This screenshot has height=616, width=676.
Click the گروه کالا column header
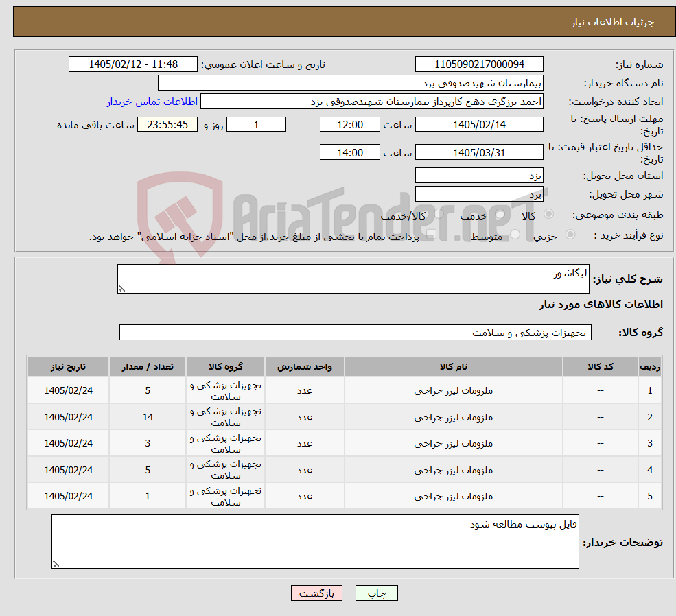tap(226, 366)
